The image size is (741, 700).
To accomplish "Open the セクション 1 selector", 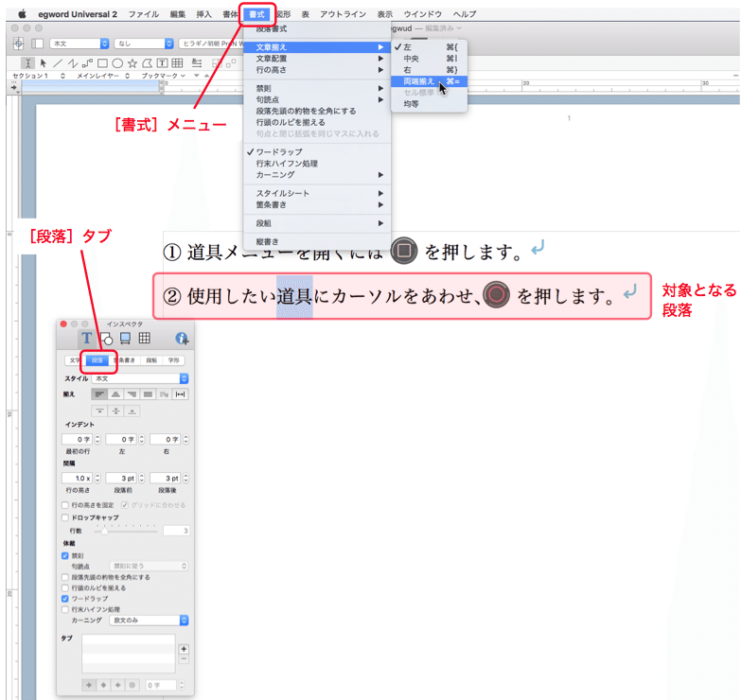I will click(38, 76).
